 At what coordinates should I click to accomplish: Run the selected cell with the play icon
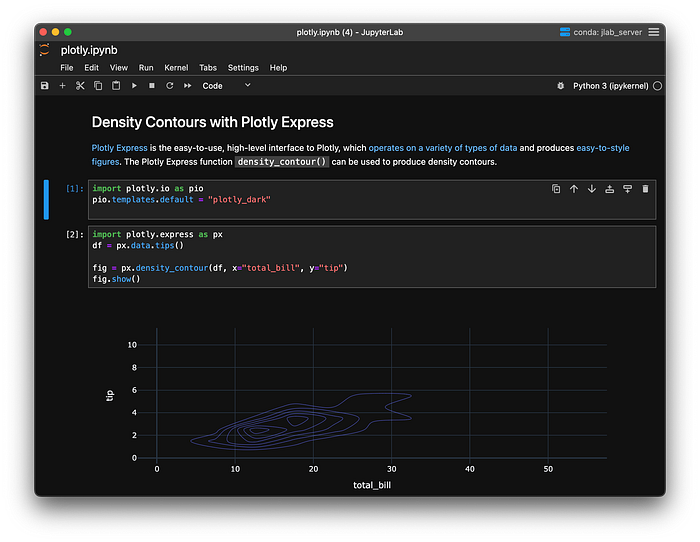tap(134, 86)
